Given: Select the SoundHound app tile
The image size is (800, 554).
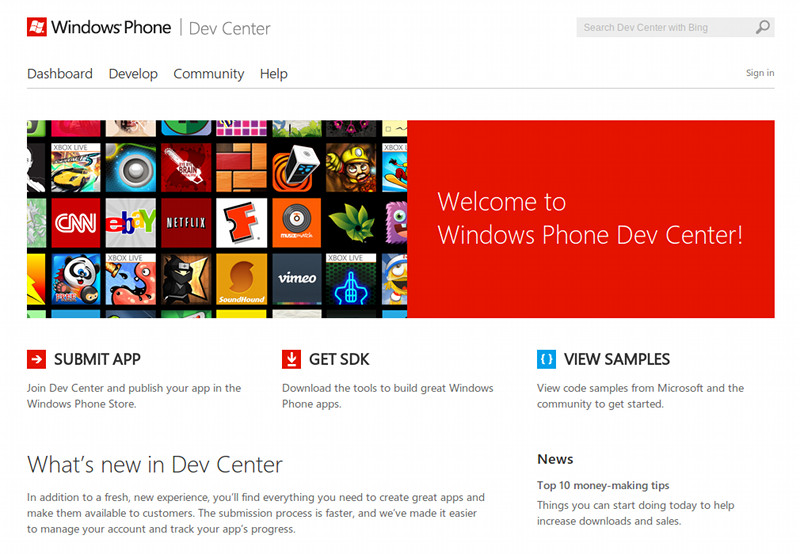Looking at the screenshot, I should pos(241,279).
